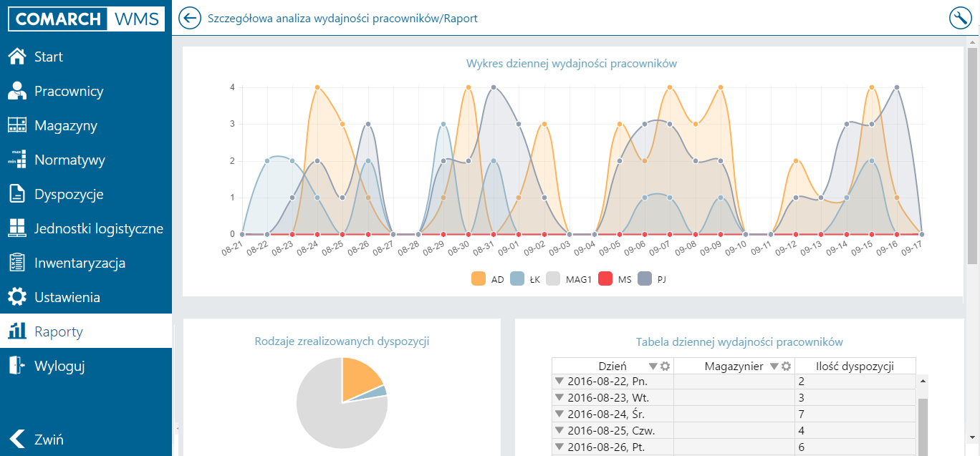Expand the 2016-08-22, Pn. row
Image resolution: width=980 pixels, height=456 pixels.
pos(559,382)
